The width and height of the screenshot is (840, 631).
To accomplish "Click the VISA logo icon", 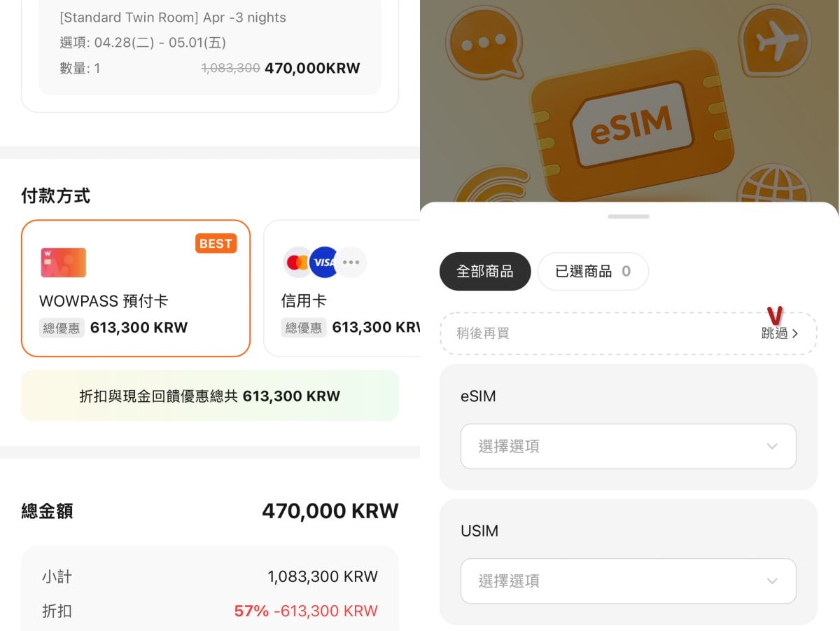I will click(323, 263).
